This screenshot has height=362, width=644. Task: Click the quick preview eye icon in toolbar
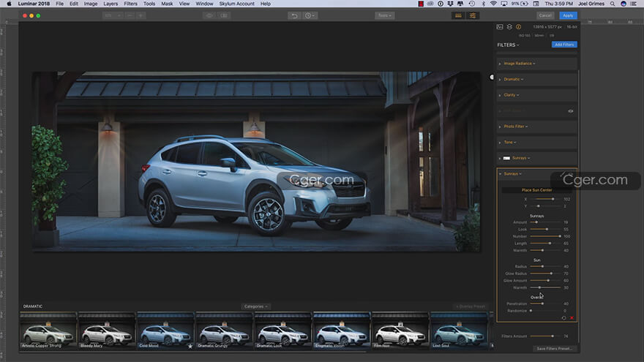click(209, 15)
